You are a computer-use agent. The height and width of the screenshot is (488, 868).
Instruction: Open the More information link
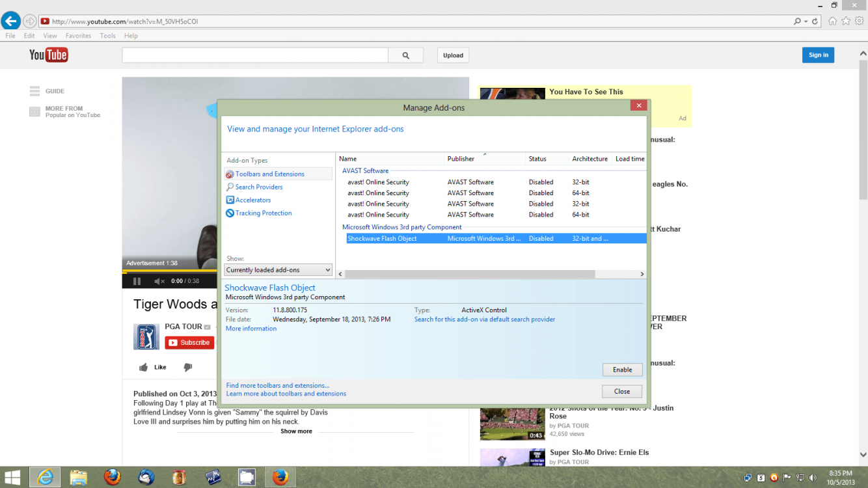point(251,329)
